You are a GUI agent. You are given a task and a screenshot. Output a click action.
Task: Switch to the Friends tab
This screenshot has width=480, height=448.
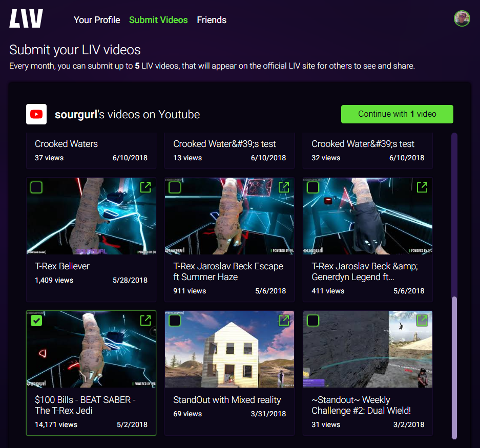coord(212,20)
